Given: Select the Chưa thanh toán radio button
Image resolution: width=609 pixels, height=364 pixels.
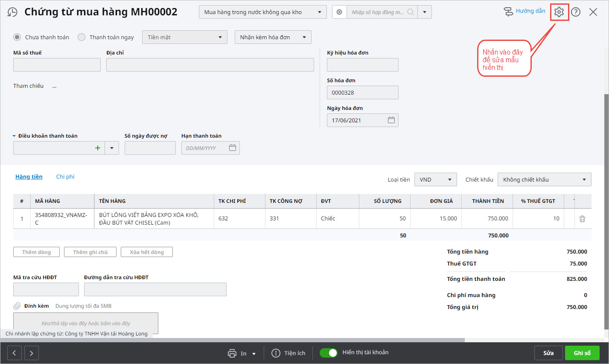Looking at the screenshot, I should [17, 37].
